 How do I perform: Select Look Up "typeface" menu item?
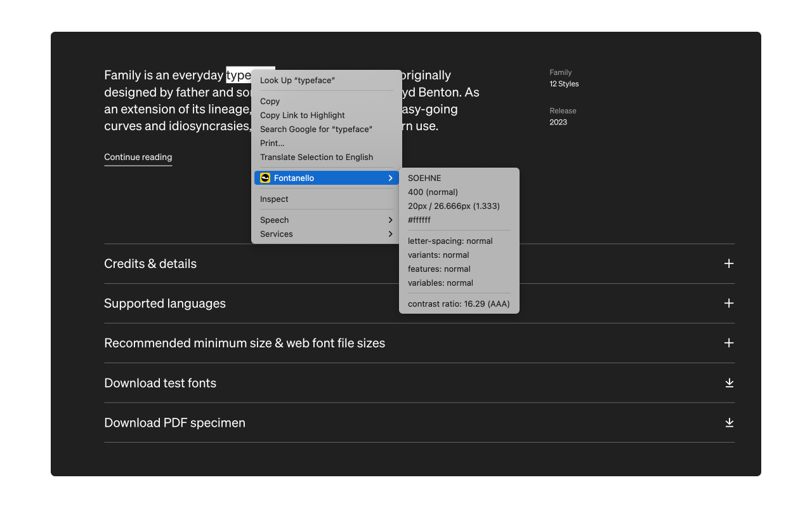(298, 81)
